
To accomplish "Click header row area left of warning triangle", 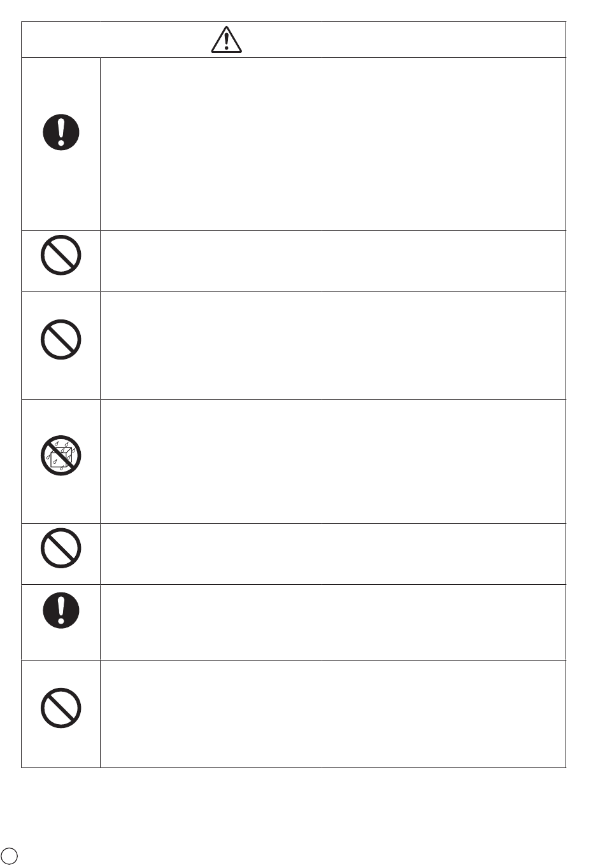I will pos(116,39).
